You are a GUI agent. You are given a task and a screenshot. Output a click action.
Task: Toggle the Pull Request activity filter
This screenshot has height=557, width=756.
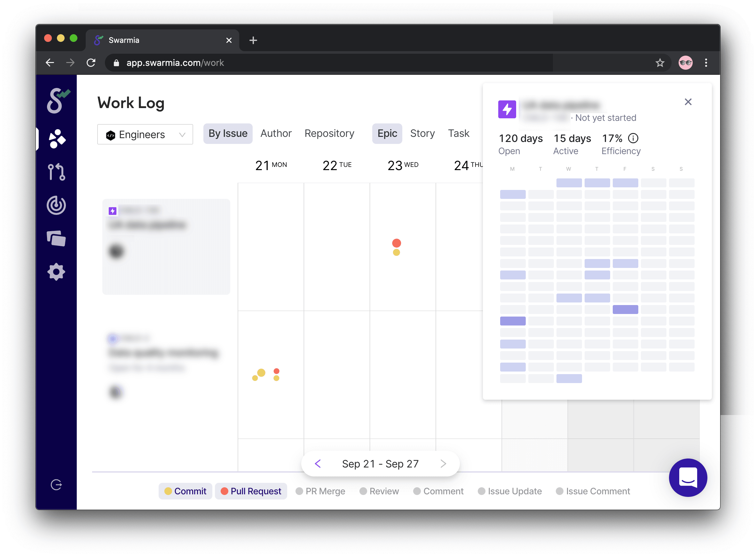pos(251,491)
